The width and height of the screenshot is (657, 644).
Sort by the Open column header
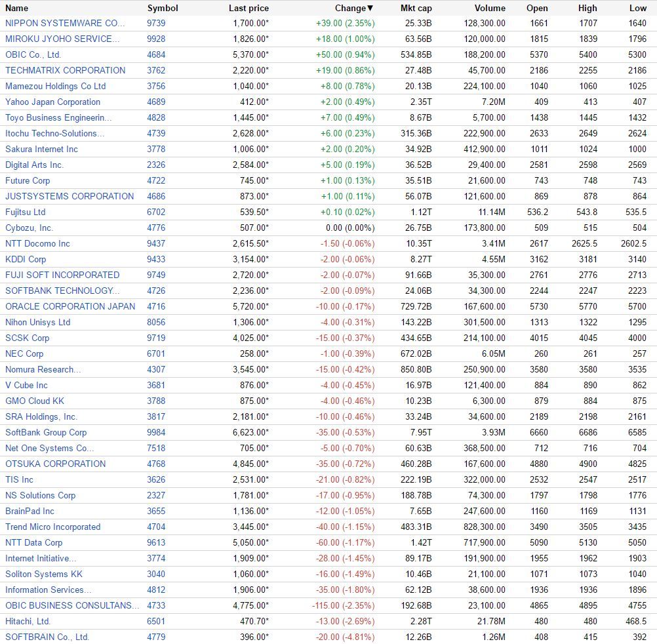point(537,8)
